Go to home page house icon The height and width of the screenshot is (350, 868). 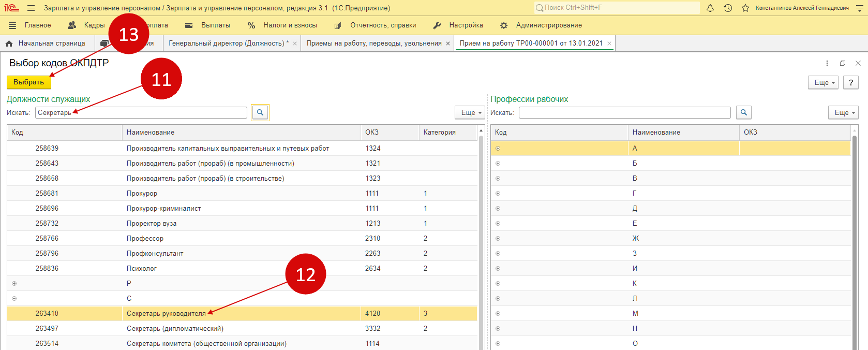pos(9,43)
